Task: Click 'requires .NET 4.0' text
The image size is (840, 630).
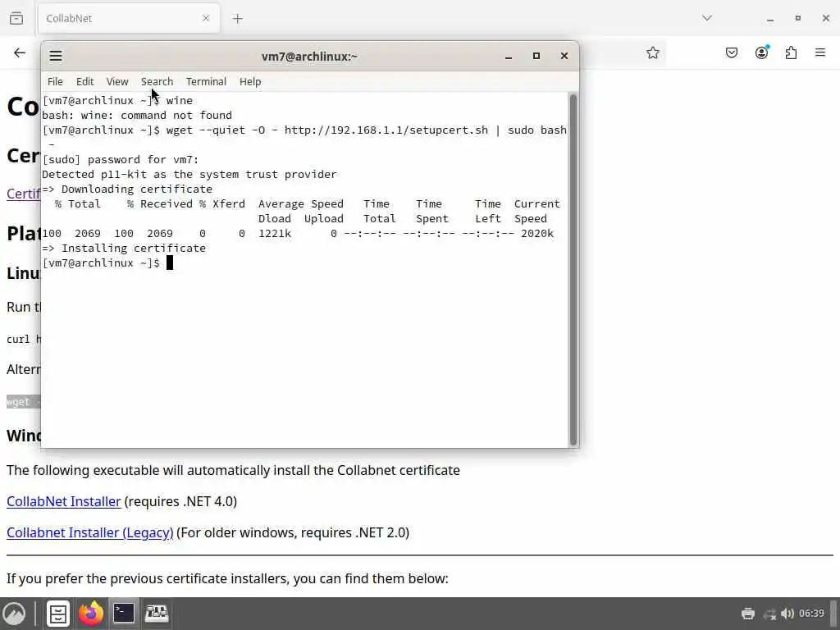Action: tap(180, 501)
